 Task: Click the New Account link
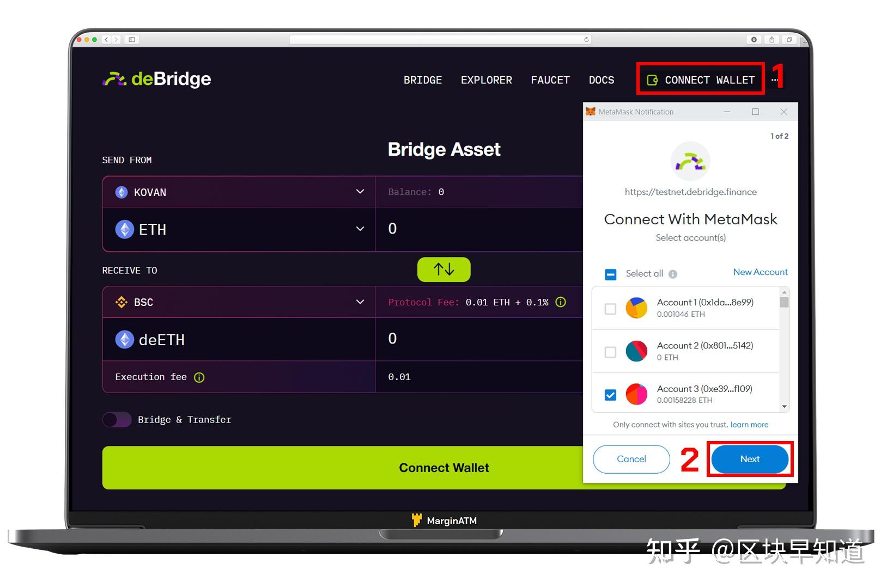click(x=760, y=272)
